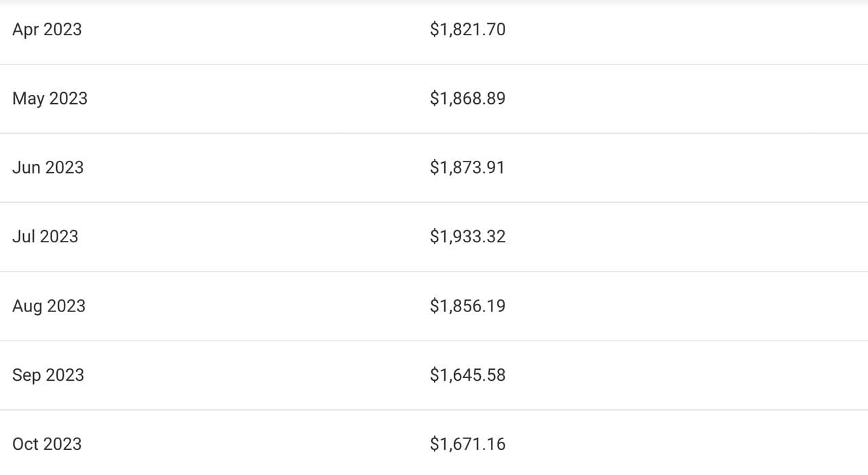Click the divider line below May 2023 row
Screen dimensions: 868x475
pyautogui.click(x=434, y=133)
